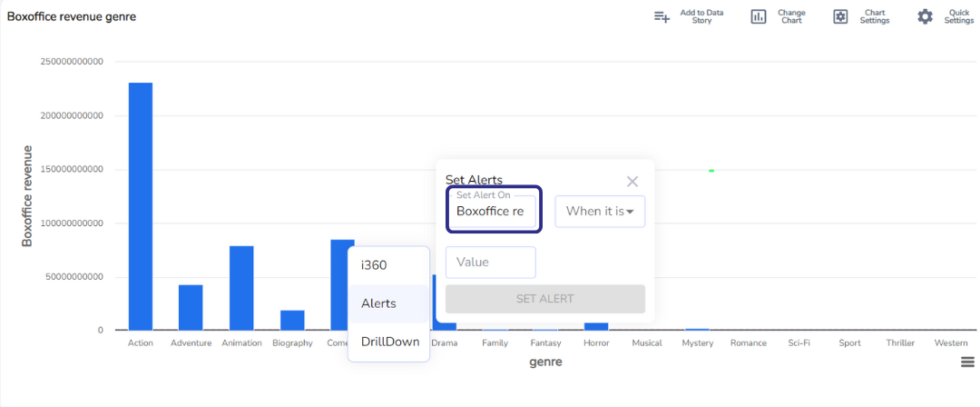Open the Chart Settings icon
This screenshot has width=980, height=407.
[x=840, y=17]
